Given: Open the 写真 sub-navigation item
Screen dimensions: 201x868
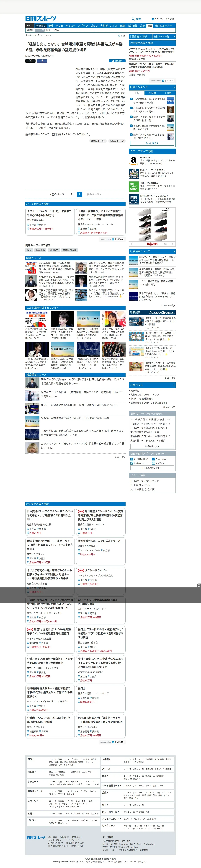Looking at the screenshot, I should (x=48, y=30).
